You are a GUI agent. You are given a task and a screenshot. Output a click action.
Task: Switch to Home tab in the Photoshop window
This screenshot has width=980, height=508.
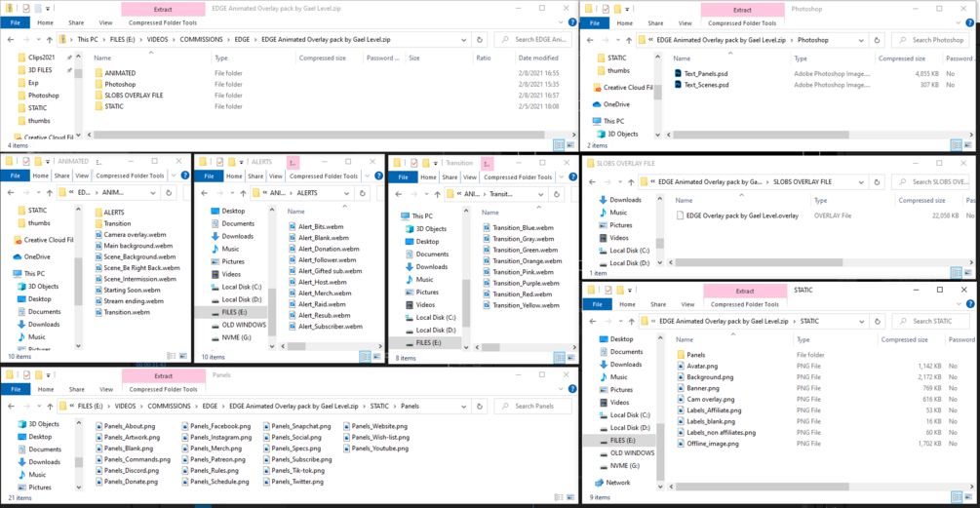pos(625,23)
